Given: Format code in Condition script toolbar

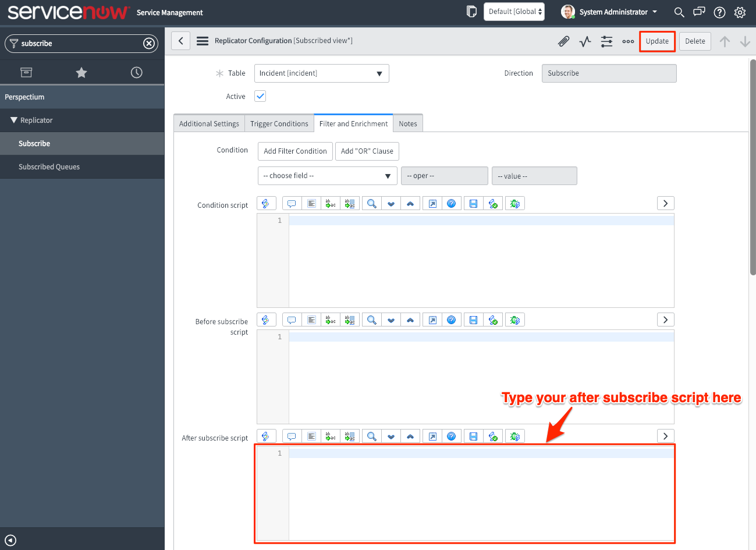Looking at the screenshot, I should 311,203.
